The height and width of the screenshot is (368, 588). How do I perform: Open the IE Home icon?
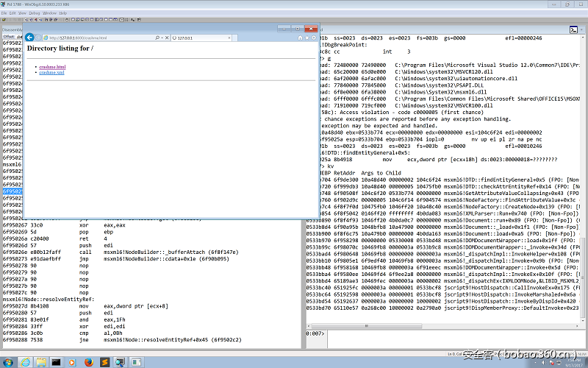300,37
